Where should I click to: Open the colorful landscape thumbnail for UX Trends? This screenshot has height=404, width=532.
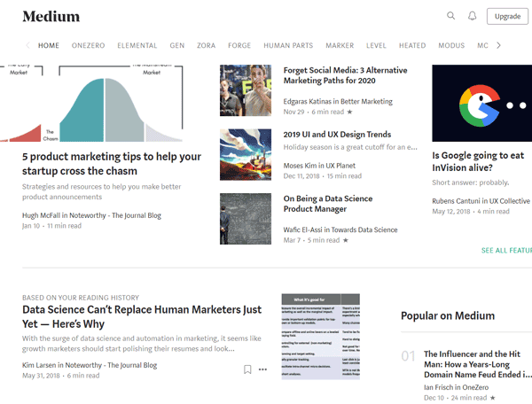[x=246, y=154]
